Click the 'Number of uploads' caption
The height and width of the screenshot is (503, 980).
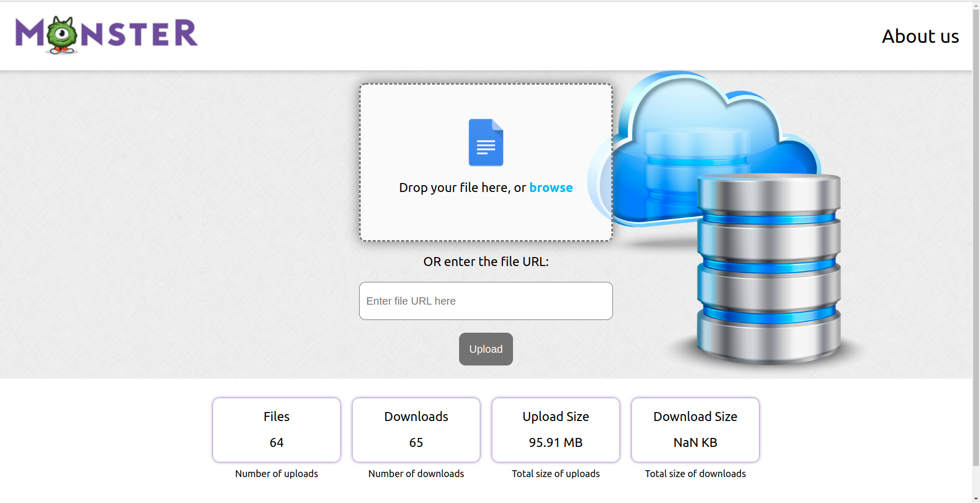pos(277,474)
